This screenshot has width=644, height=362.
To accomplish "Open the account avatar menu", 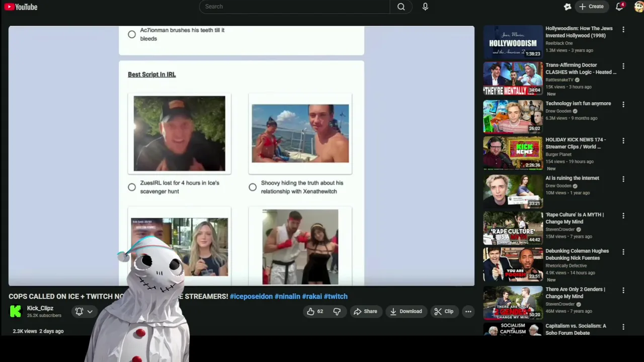I will [639, 7].
